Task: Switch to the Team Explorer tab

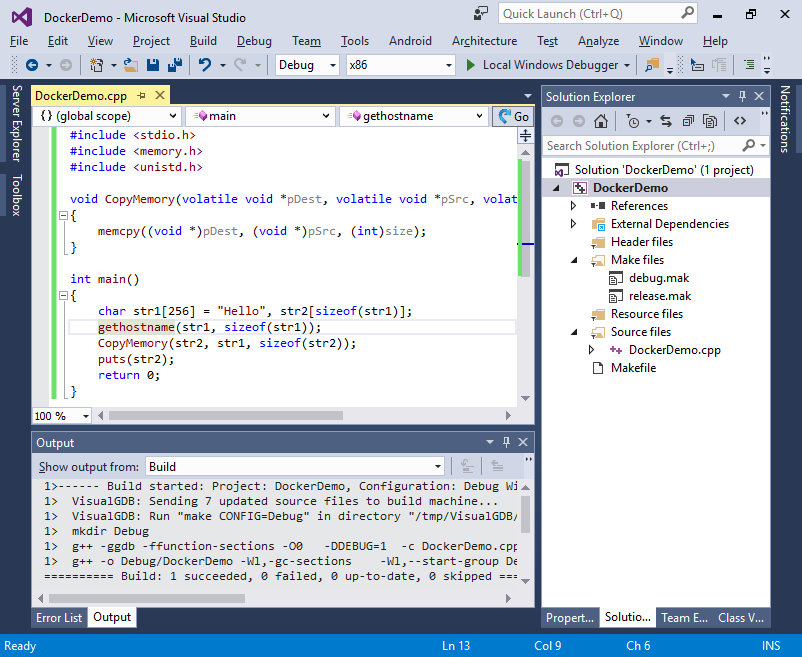Action: 684,618
